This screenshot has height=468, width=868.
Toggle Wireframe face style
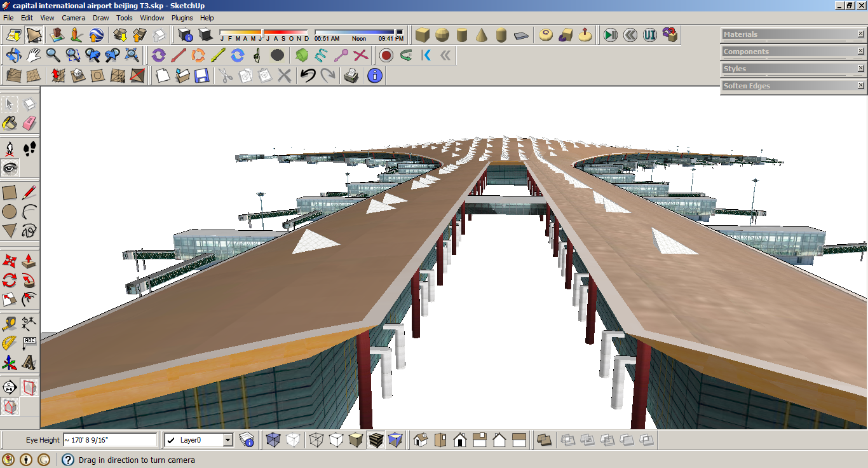click(x=316, y=439)
